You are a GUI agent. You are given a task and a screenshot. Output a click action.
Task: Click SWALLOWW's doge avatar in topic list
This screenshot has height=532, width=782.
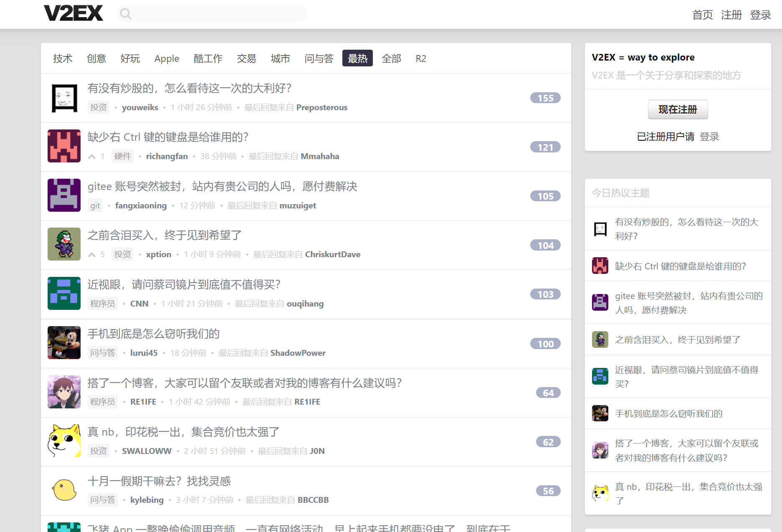(64, 441)
